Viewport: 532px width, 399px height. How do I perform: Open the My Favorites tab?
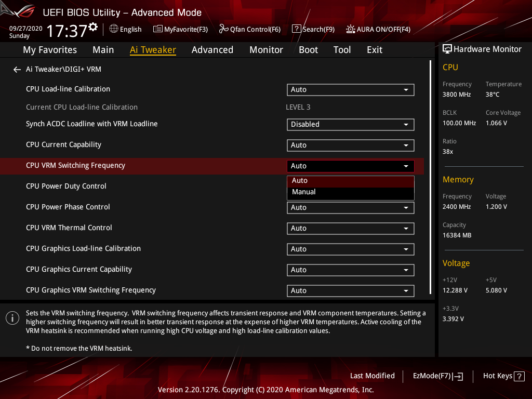click(x=50, y=50)
